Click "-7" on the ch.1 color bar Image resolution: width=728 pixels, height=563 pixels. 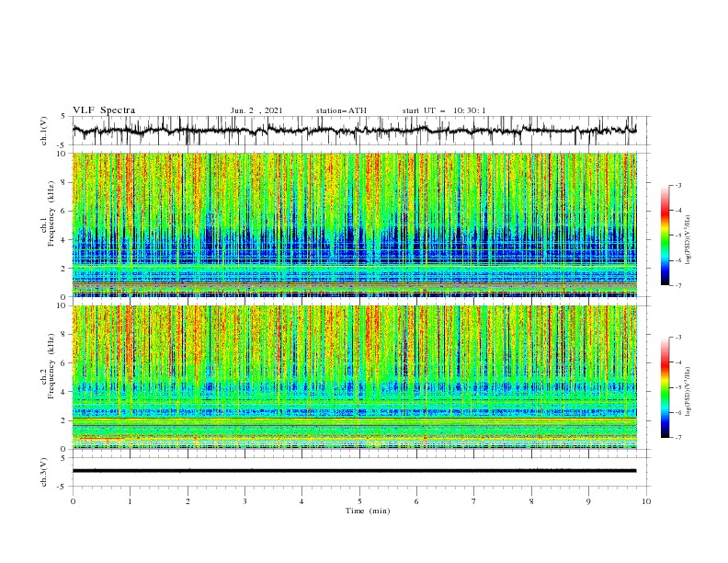tap(677, 286)
